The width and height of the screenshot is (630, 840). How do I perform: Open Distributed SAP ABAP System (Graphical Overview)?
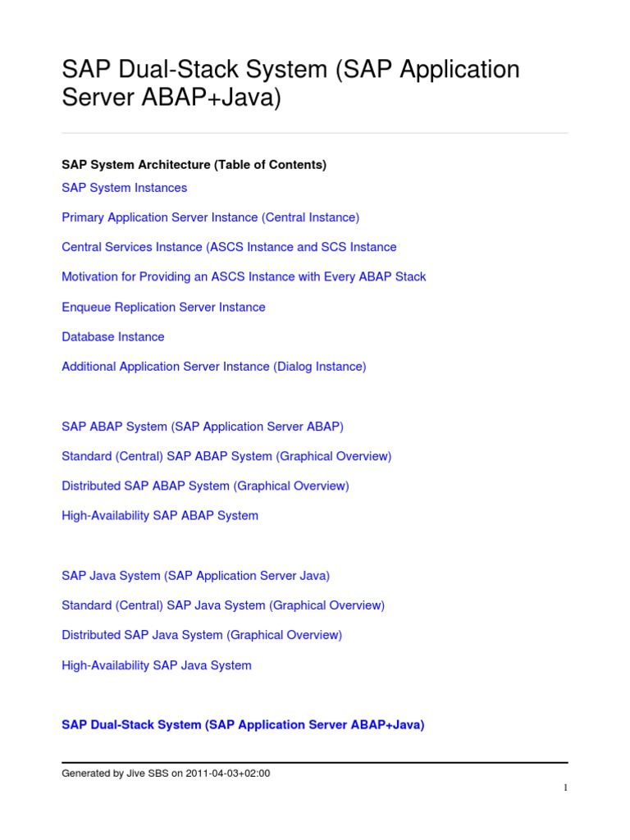(205, 486)
